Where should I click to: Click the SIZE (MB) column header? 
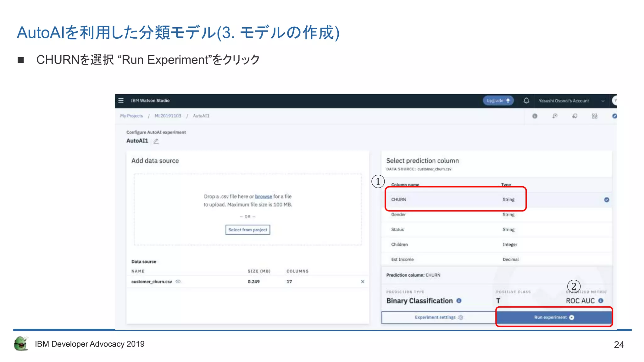coord(259,271)
